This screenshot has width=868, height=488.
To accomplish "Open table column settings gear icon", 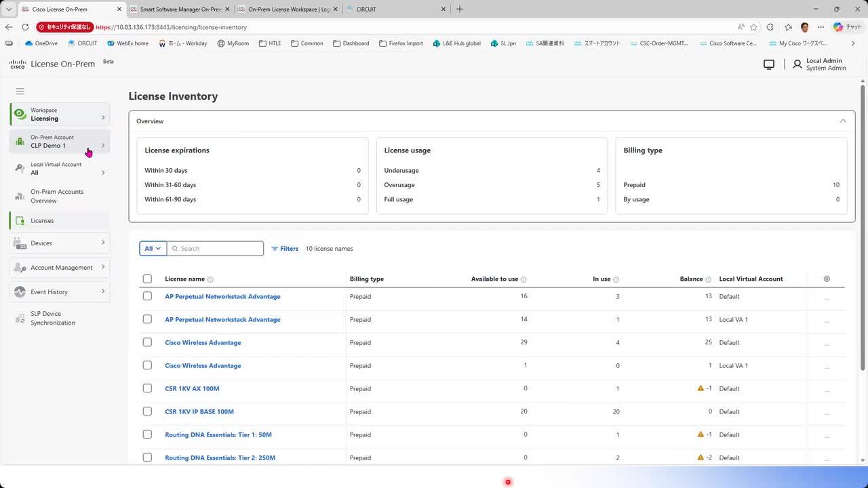I will pos(826,279).
